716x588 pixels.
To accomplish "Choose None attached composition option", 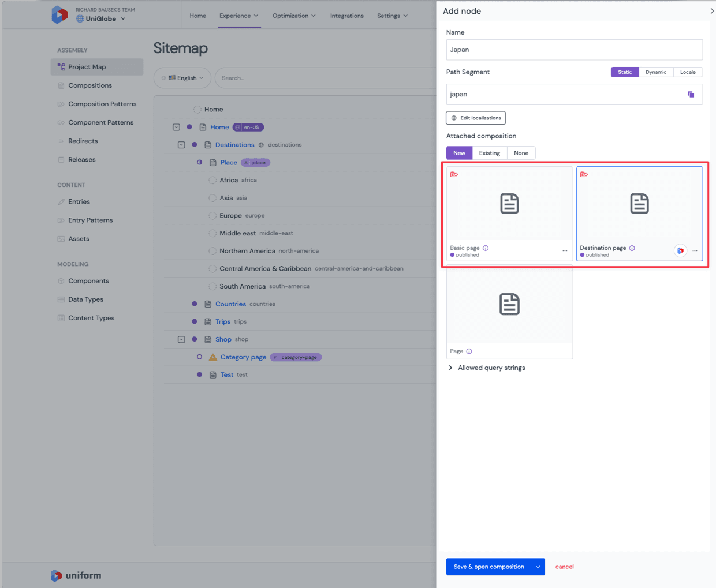I will coord(521,153).
